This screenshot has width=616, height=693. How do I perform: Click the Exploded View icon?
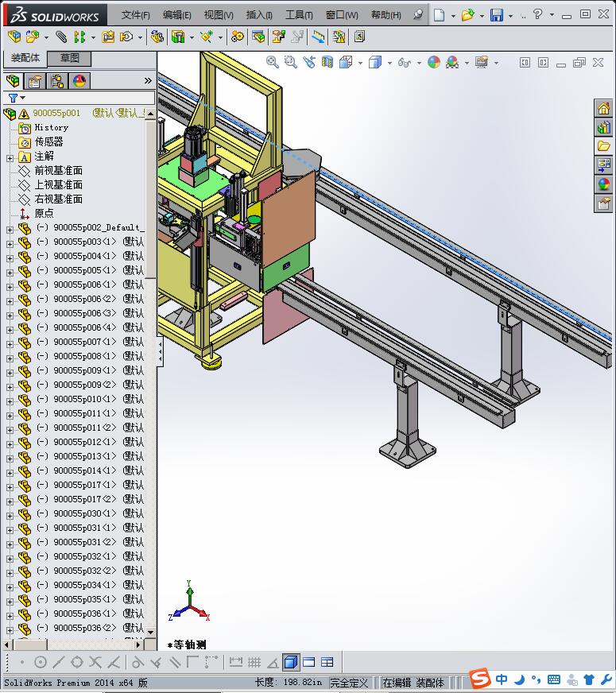(278, 37)
